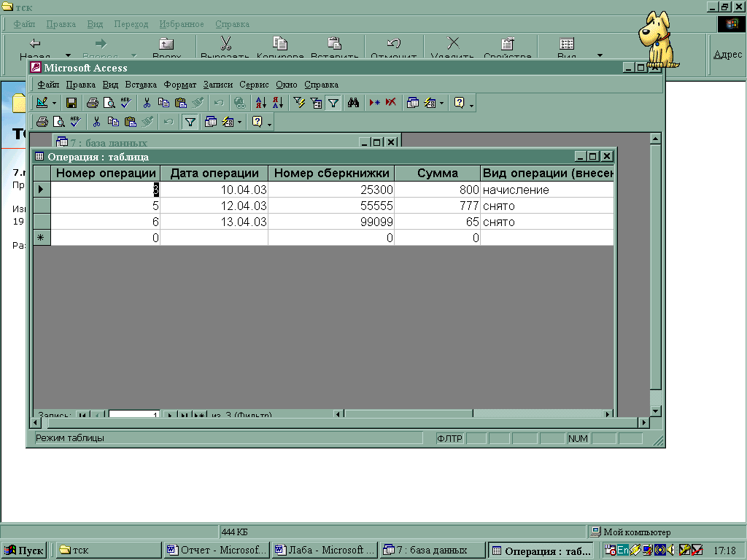This screenshot has width=747, height=560.
Task: Open Filter by Form icon
Action: (x=316, y=103)
